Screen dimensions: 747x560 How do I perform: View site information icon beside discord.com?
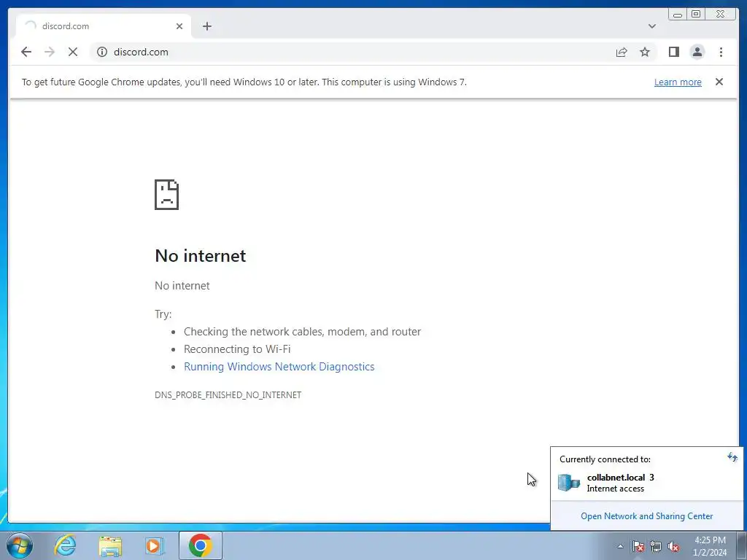coord(102,52)
